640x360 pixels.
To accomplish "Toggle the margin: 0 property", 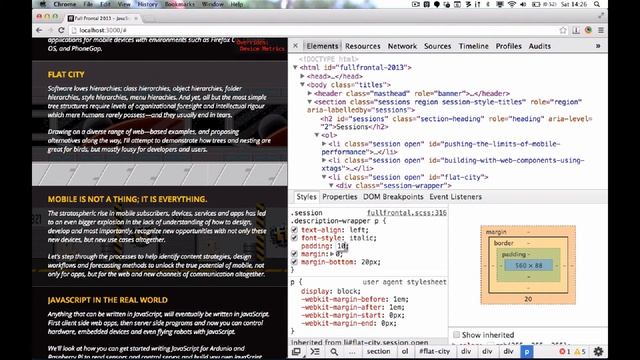I will (294, 254).
